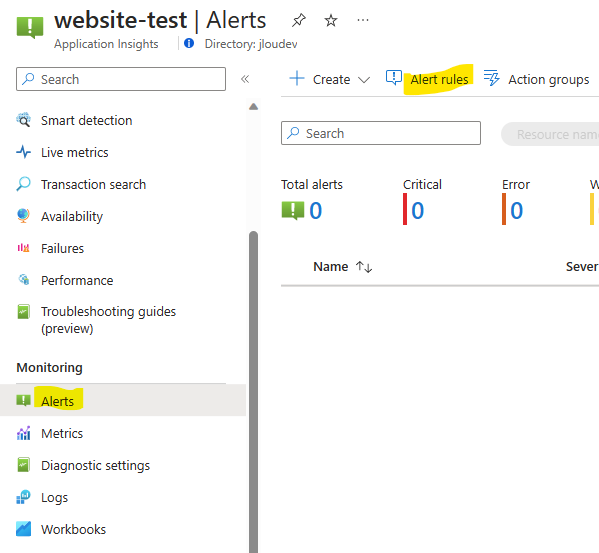Click the Troubleshooting guides book icon
Screen dimensions: 599x553
point(24,312)
